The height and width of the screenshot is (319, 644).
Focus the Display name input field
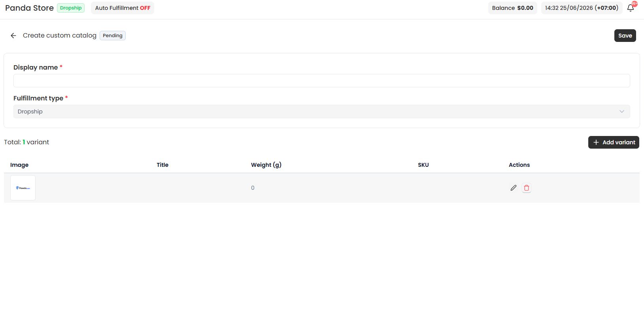click(322, 81)
